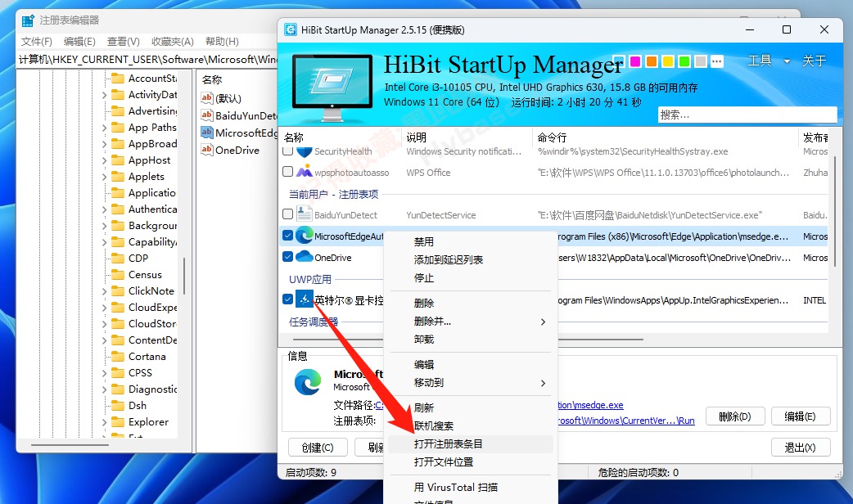The width and height of the screenshot is (853, 504).
Task: Click the Intel graphics app icon
Action: pyautogui.click(x=304, y=299)
